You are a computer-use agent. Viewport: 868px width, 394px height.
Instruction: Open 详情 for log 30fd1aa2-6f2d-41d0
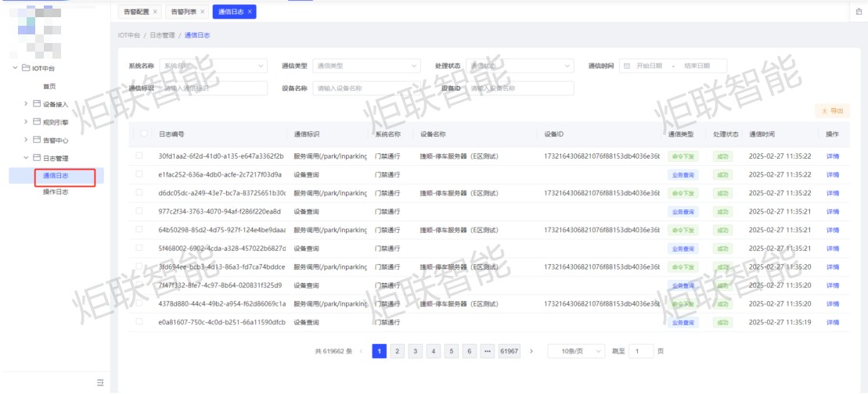pos(833,156)
